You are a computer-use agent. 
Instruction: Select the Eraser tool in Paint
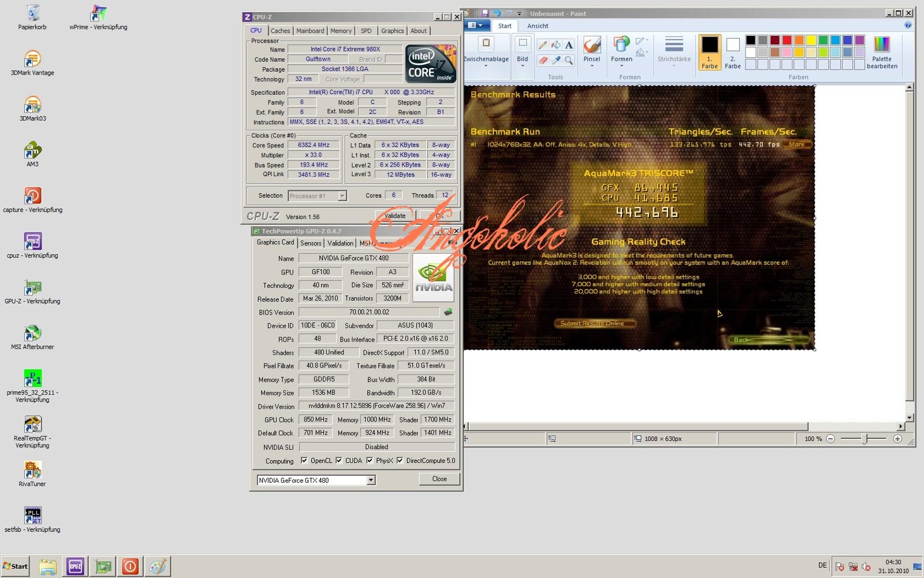coord(542,60)
